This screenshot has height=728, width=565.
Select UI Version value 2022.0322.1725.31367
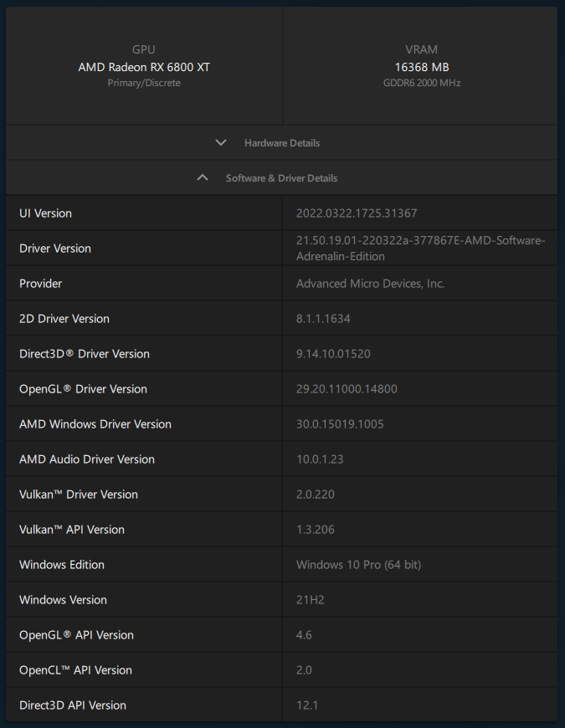click(x=357, y=213)
